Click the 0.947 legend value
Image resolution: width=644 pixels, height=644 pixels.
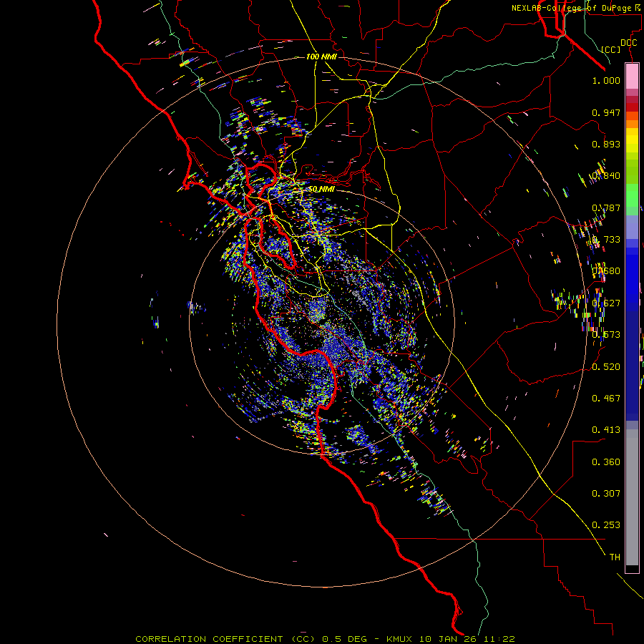click(x=606, y=112)
